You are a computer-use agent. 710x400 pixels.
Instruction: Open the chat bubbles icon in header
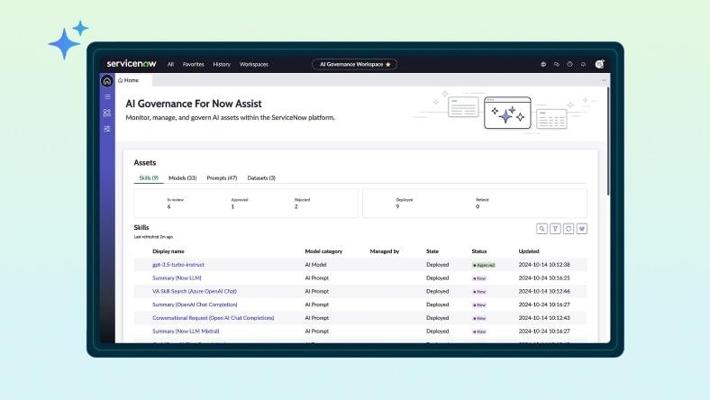click(556, 64)
